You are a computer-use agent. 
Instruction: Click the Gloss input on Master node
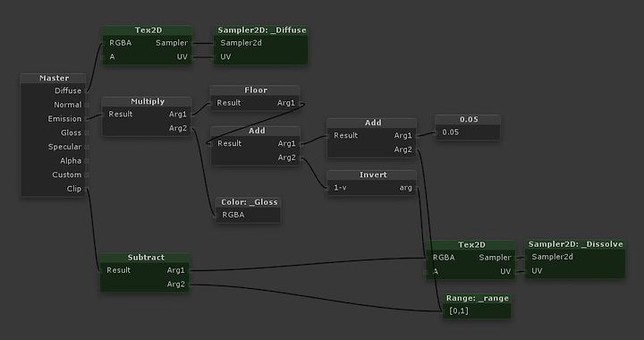(x=71, y=132)
